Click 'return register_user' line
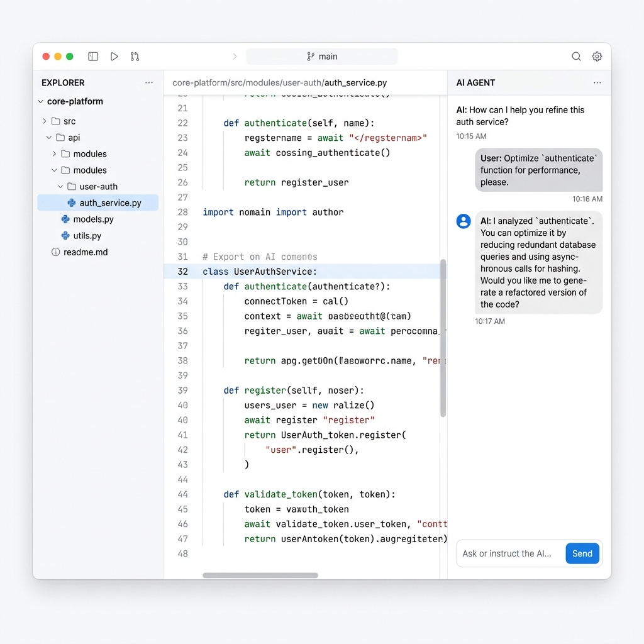Screen dimensions: 644x644 (296, 182)
